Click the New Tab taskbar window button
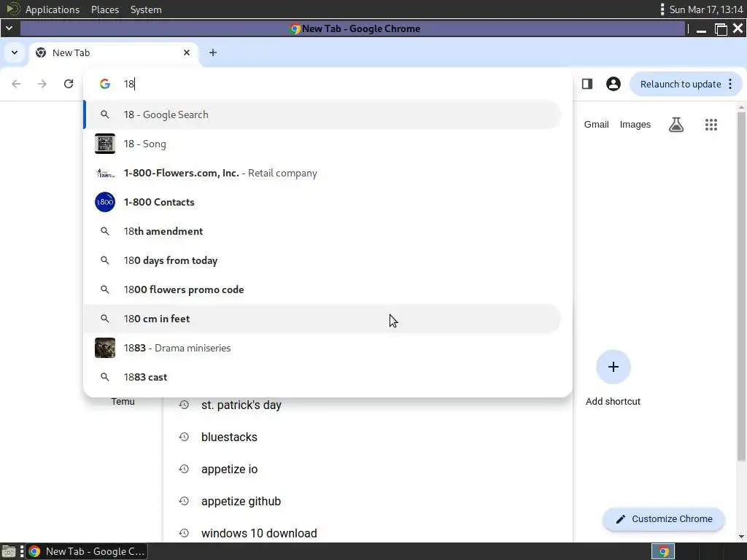Image resolution: width=747 pixels, height=560 pixels. [86, 551]
